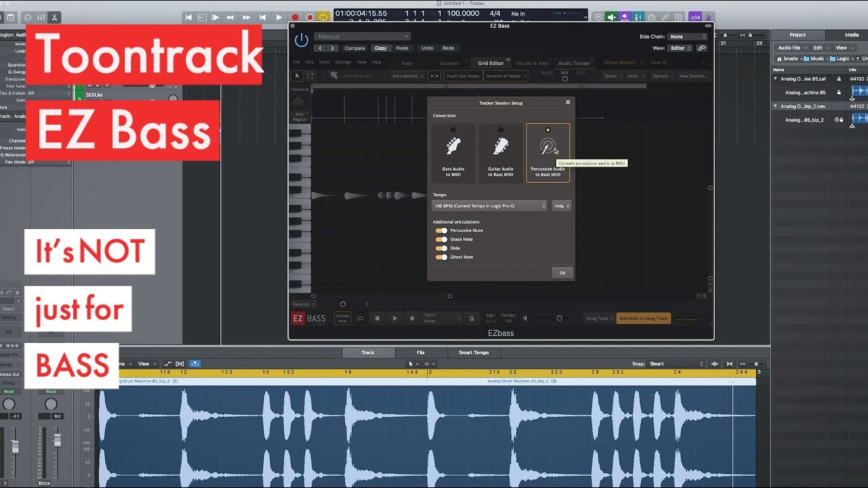Close the Tracker Session Setup dialog
Screen dimensions: 868x488
click(x=568, y=102)
